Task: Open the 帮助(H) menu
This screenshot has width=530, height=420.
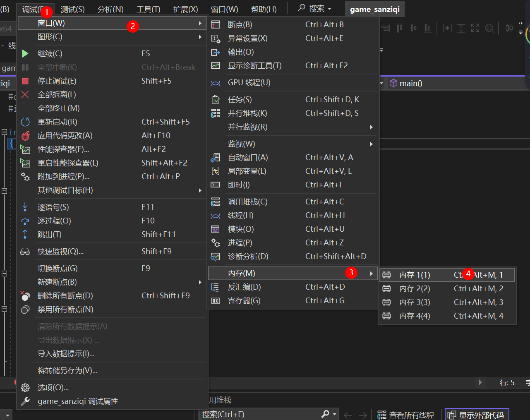Action: point(264,9)
